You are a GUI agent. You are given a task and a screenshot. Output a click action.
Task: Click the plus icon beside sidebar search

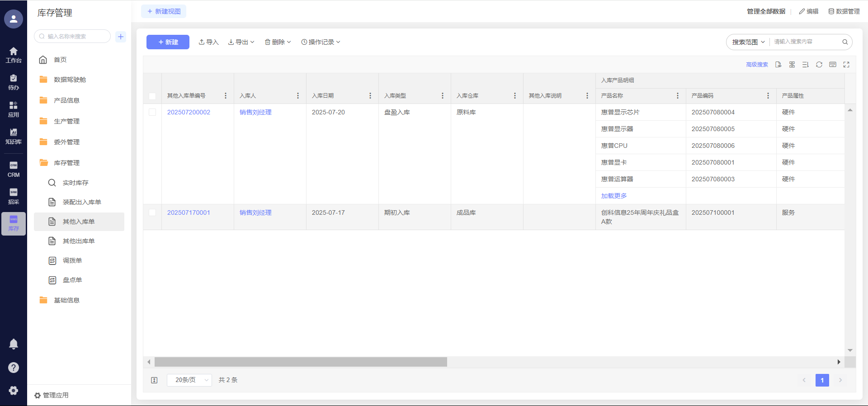tap(121, 37)
